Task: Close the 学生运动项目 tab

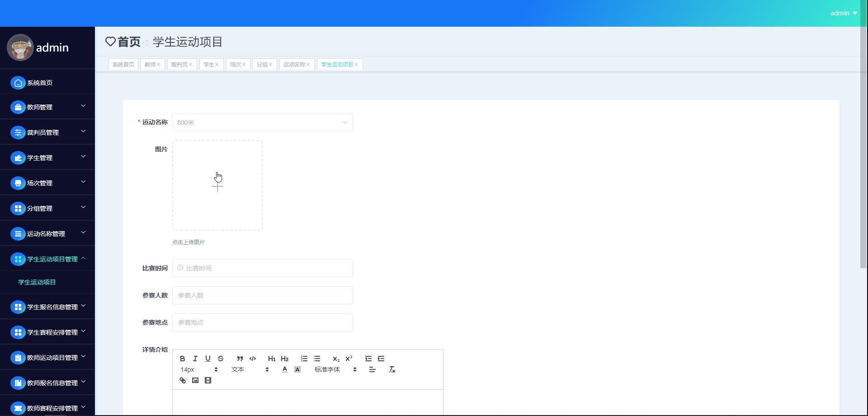Action: tap(356, 65)
